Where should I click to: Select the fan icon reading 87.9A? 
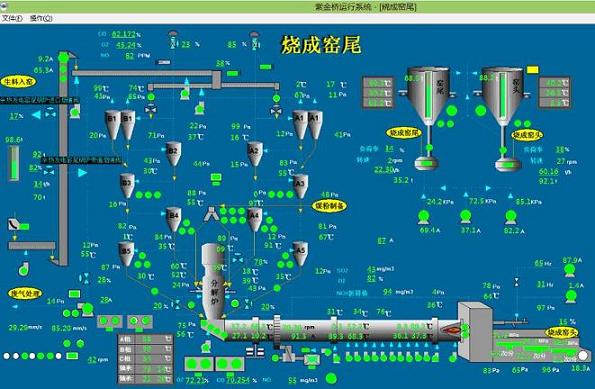(569, 271)
